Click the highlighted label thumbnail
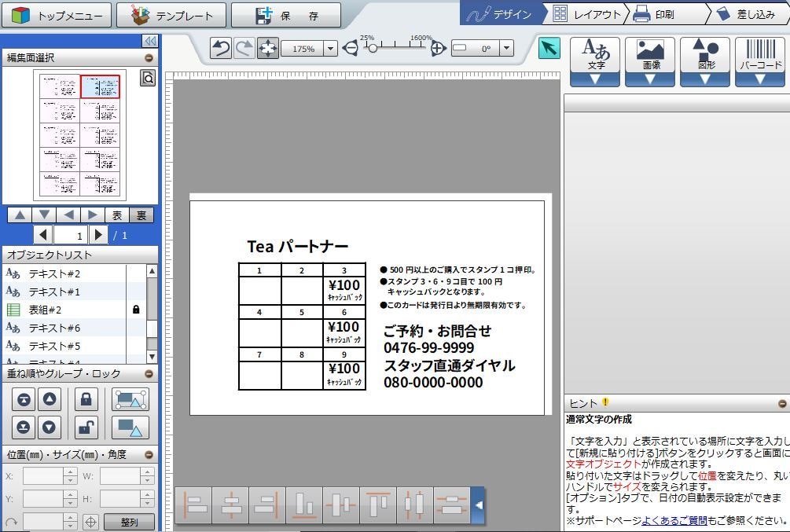 click(x=101, y=86)
